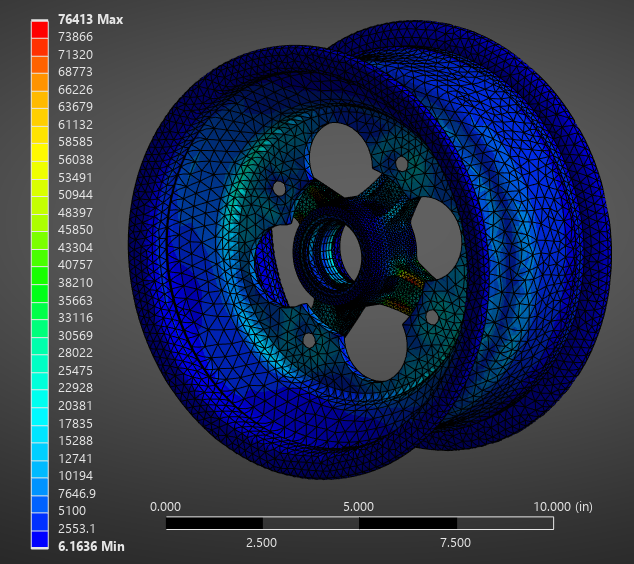The width and height of the screenshot is (634, 564).
Task: Click the '38210' legend value
Action: pos(75,283)
